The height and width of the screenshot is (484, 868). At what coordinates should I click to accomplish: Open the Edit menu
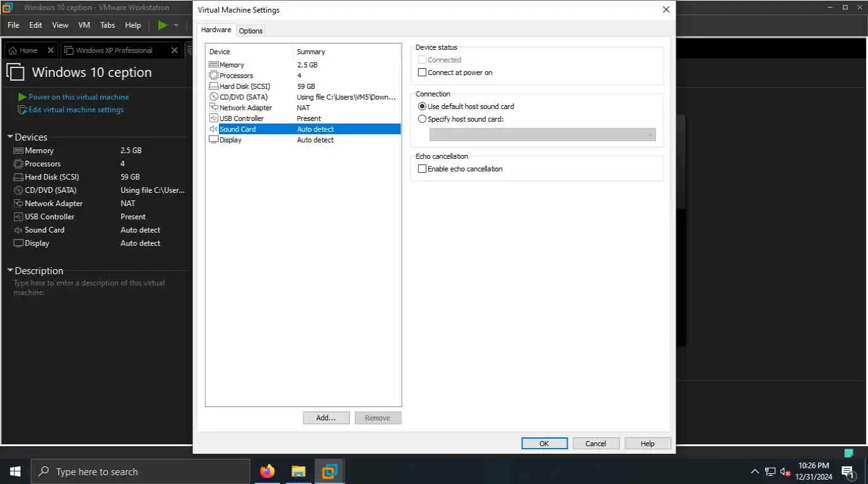35,25
